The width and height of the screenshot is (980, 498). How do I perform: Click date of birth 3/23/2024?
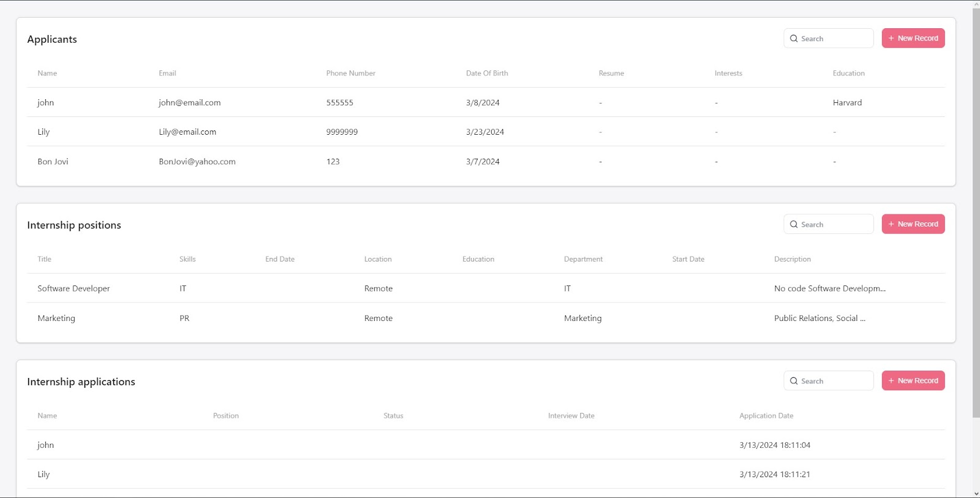tap(484, 132)
